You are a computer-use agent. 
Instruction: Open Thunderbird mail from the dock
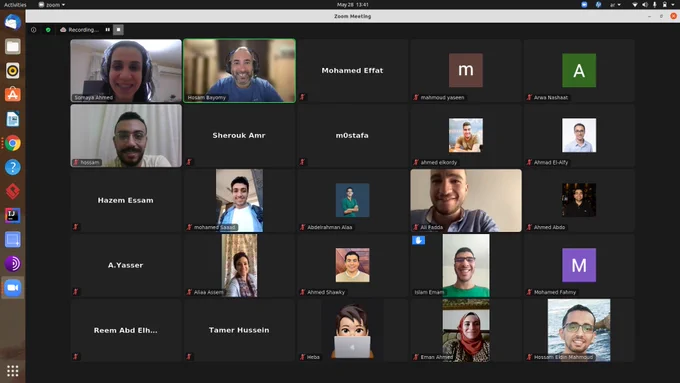coord(13,22)
